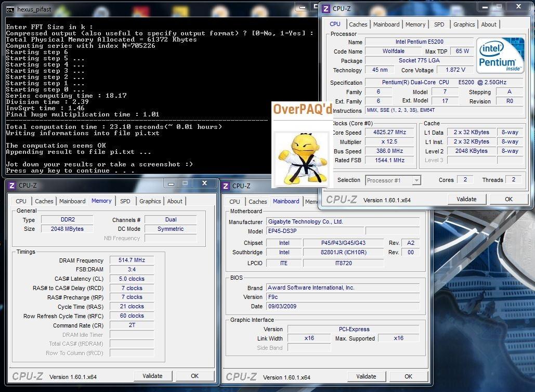Click the Code Name value Wolfdale
The image size is (535, 392).
click(x=394, y=51)
